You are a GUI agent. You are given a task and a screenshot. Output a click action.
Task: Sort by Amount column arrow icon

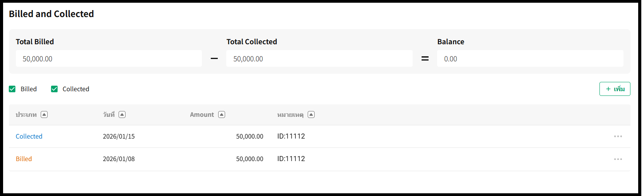point(222,114)
